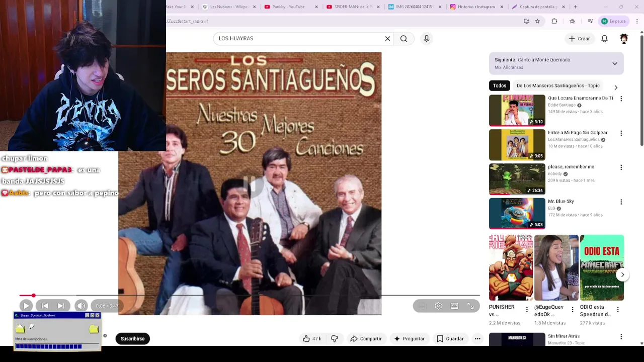Open options for Sin Mirar Atrás video
Viewport: 644px width, 362px height.
[x=621, y=337]
